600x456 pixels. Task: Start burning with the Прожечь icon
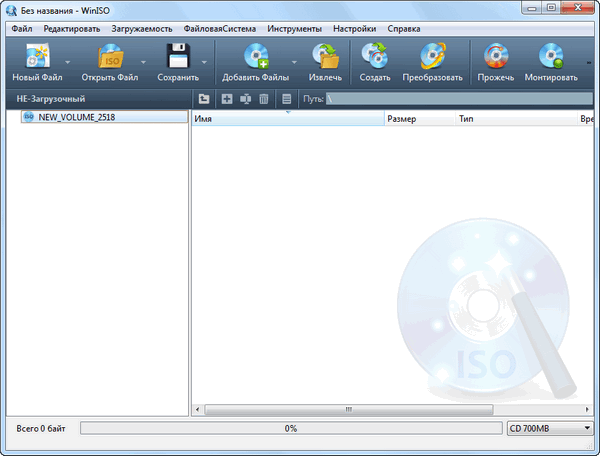tap(496, 57)
